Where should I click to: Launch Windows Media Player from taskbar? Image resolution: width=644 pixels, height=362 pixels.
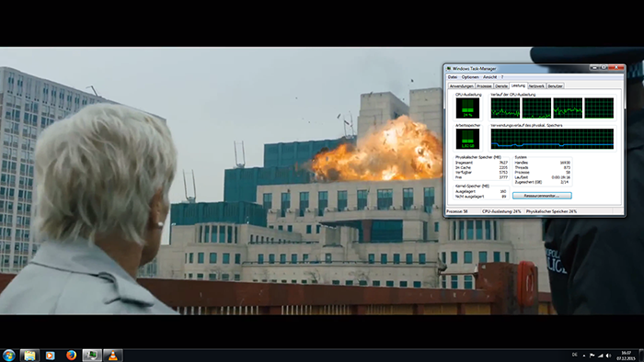50,355
